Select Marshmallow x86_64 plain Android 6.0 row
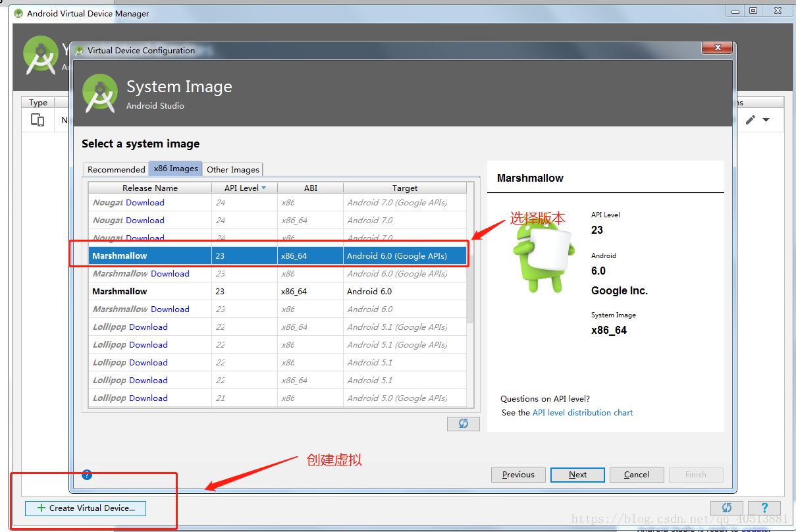 pyautogui.click(x=277, y=291)
